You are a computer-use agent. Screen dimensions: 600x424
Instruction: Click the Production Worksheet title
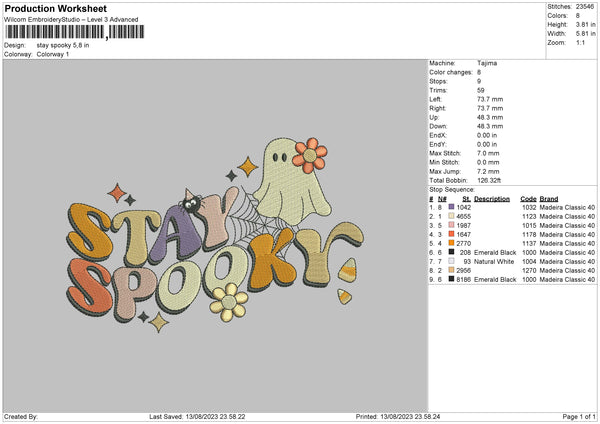54,8
